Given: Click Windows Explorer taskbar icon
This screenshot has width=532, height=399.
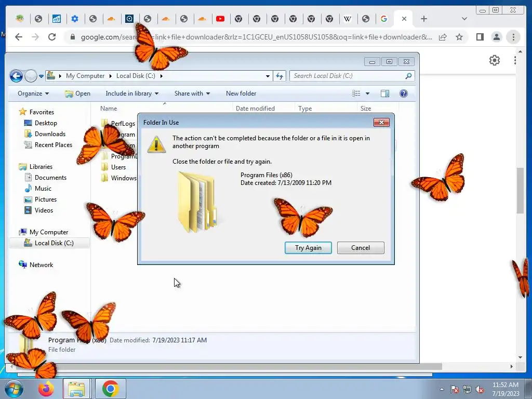Looking at the screenshot, I should [x=76, y=389].
